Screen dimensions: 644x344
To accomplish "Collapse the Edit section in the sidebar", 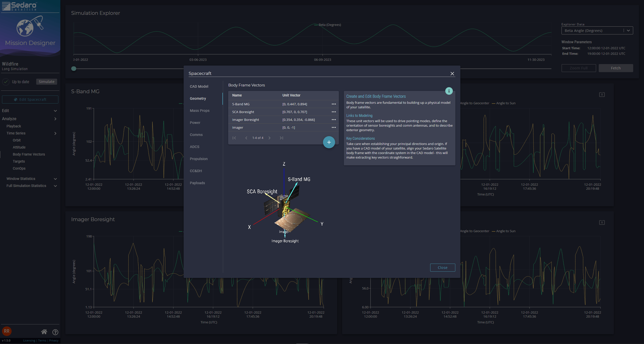I will [55, 111].
